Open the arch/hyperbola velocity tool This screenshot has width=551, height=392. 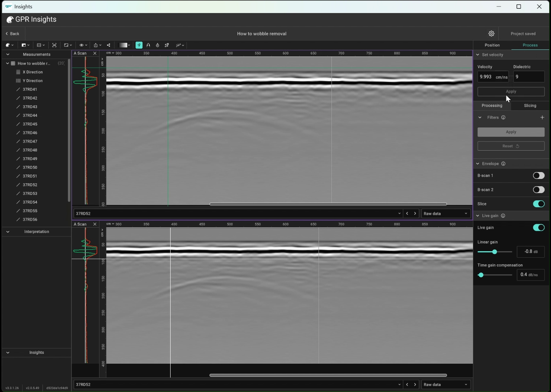tap(148, 45)
